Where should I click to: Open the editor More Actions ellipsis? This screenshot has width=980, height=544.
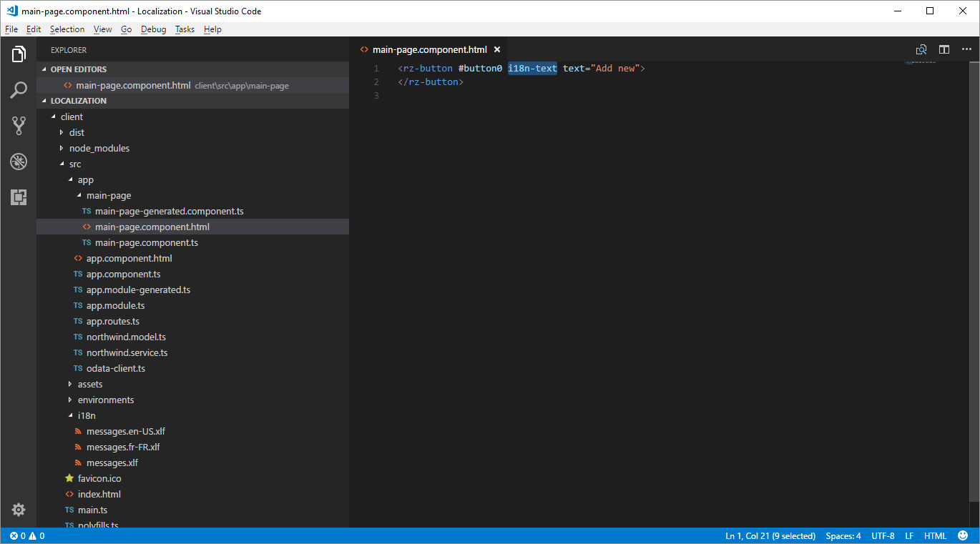(x=966, y=49)
